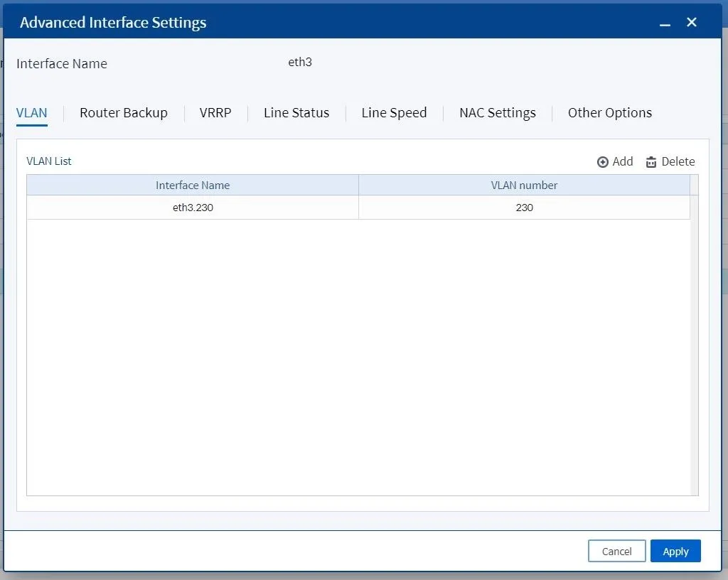Viewport: 728px width, 580px height.
Task: Sort by VLAN number column header
Action: coord(524,185)
